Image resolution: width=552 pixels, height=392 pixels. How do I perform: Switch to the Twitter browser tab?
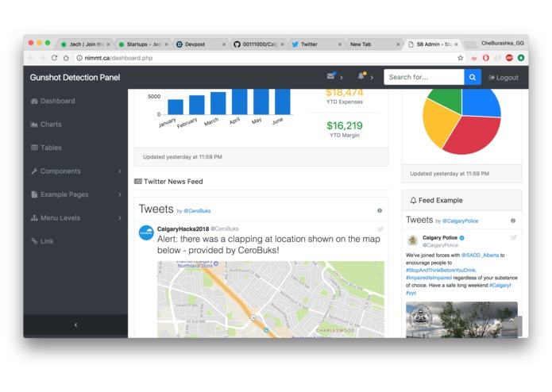(316, 44)
